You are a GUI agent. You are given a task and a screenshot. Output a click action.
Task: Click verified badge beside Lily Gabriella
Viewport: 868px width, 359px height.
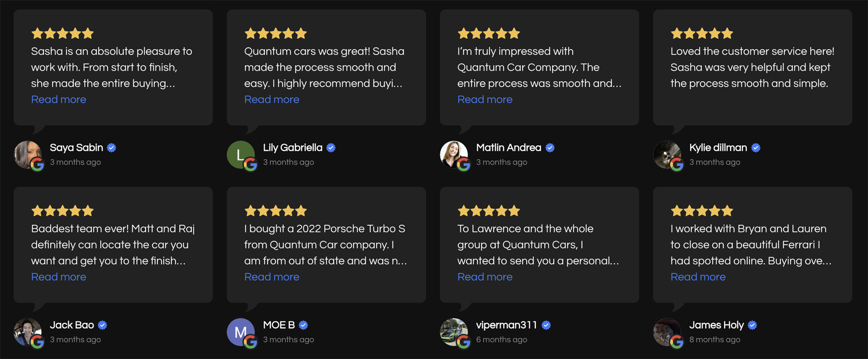click(331, 148)
